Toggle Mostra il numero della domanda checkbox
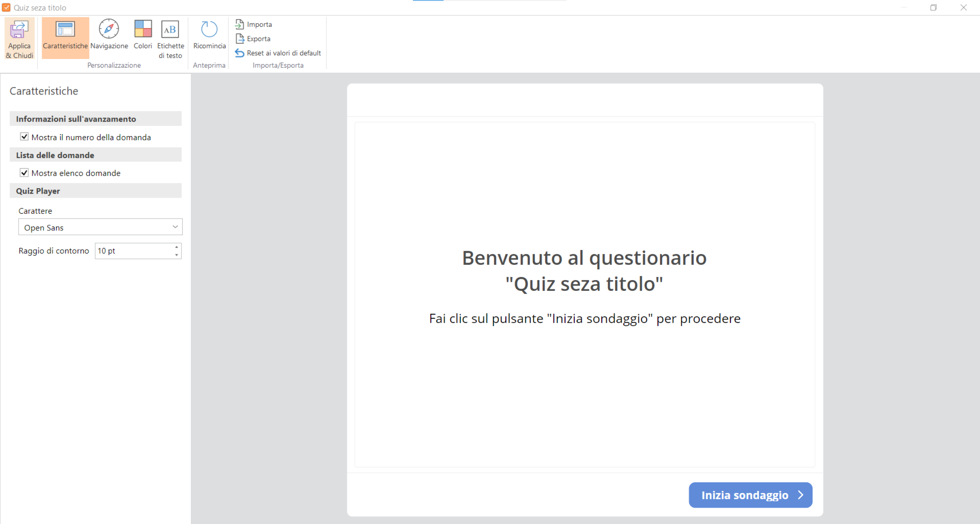The image size is (980, 524). coord(24,137)
